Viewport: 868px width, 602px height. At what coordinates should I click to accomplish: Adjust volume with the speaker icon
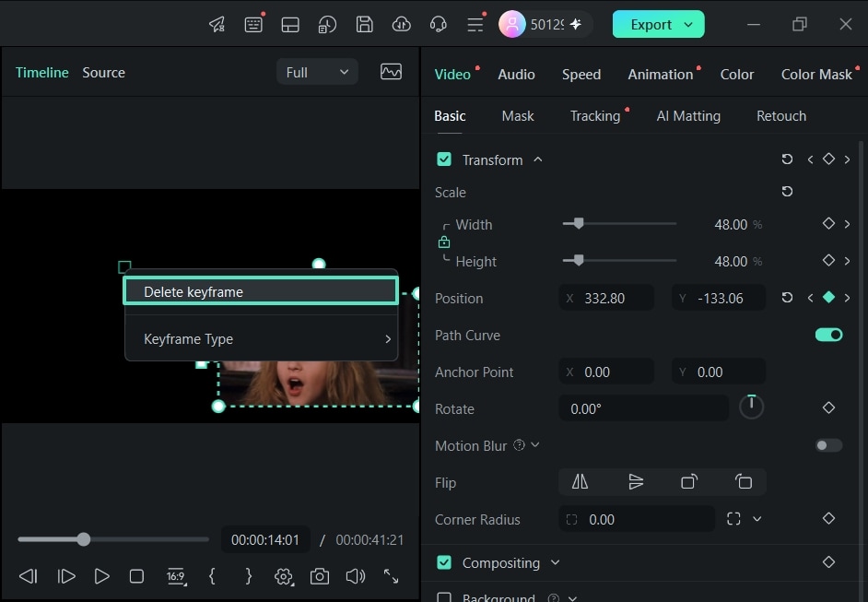click(x=356, y=576)
